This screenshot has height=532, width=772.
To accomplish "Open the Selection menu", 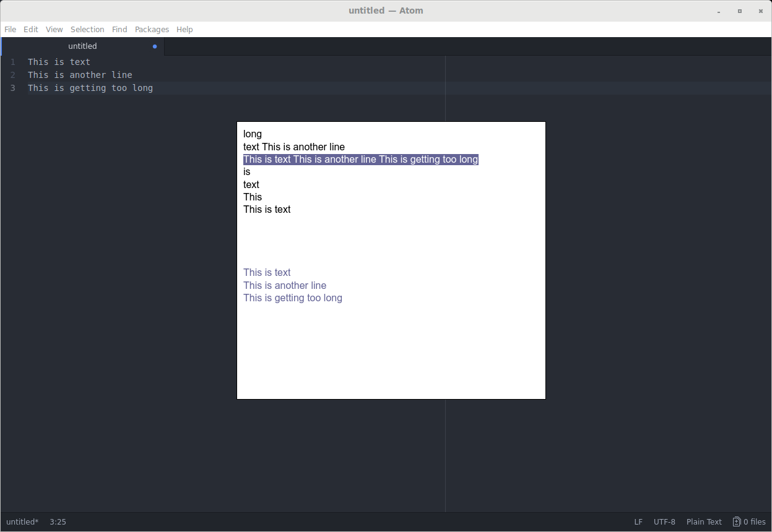I will (87, 29).
